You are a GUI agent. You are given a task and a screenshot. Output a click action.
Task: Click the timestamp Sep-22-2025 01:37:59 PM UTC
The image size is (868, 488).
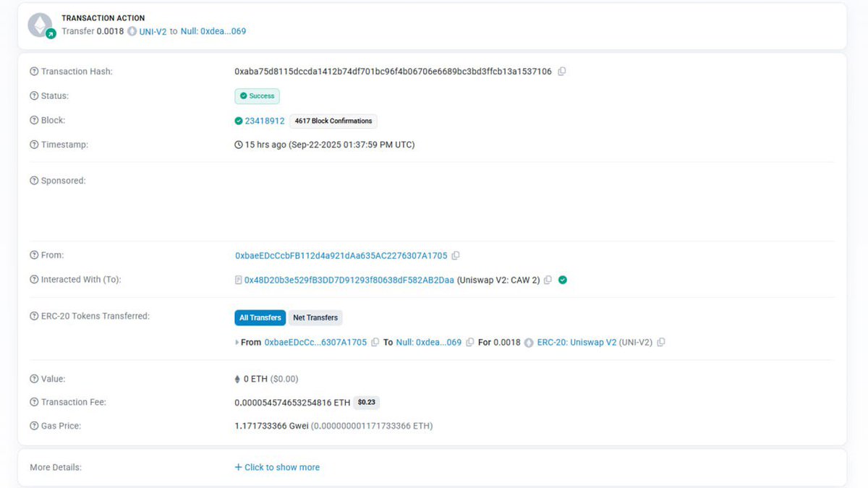pos(352,145)
